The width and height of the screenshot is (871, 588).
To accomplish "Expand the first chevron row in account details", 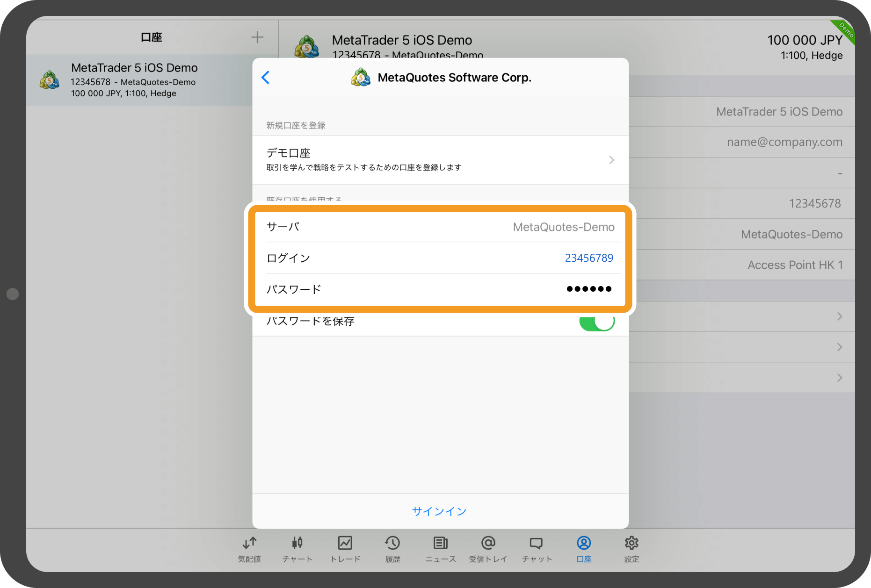I will 839,316.
